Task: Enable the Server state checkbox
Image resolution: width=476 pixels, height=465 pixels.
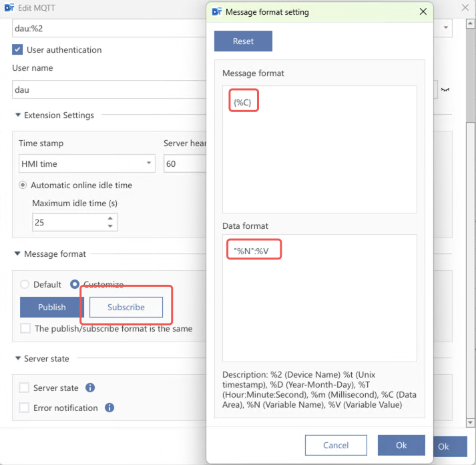Action: pos(25,388)
